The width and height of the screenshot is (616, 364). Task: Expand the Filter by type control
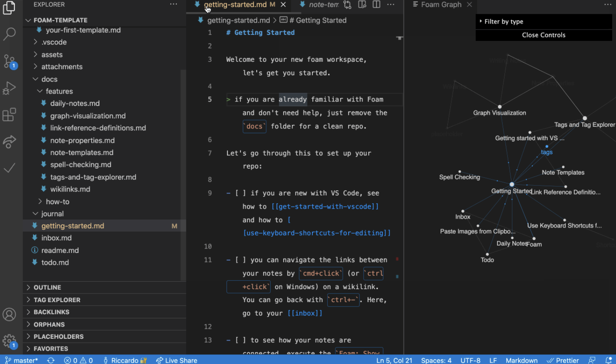pos(504,22)
